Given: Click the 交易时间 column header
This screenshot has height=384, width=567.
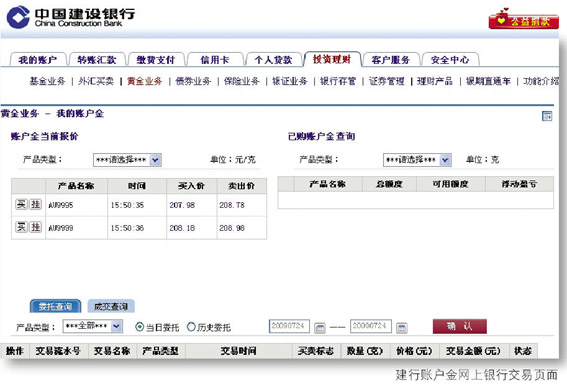Looking at the screenshot, I should pos(239,351).
